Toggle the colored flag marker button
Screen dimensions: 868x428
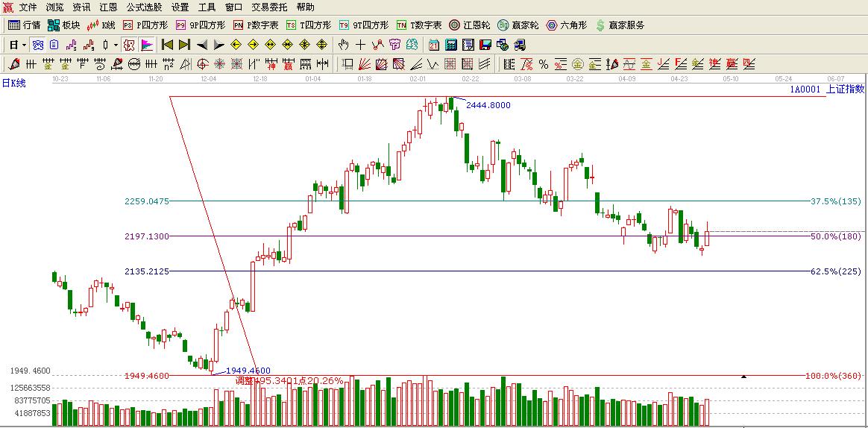point(146,45)
